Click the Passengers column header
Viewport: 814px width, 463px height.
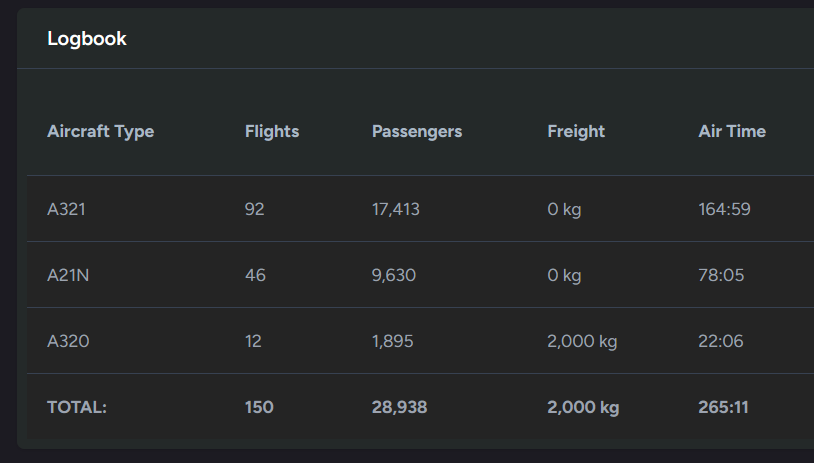pyautogui.click(x=417, y=132)
